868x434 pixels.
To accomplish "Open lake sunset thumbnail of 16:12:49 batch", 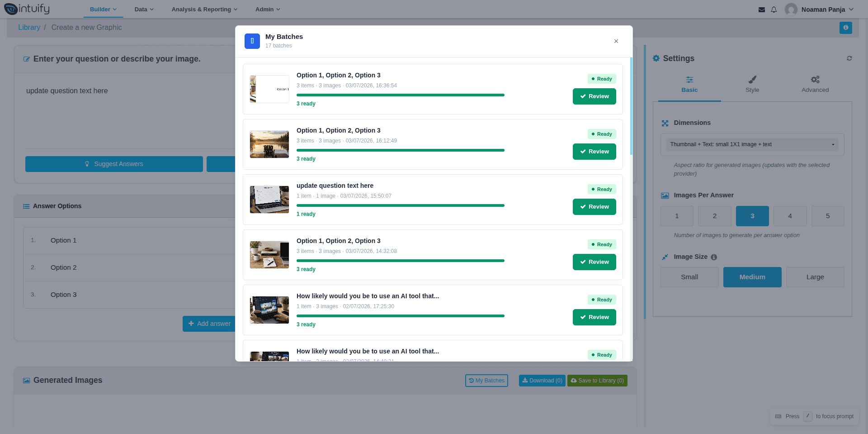I will point(269,144).
